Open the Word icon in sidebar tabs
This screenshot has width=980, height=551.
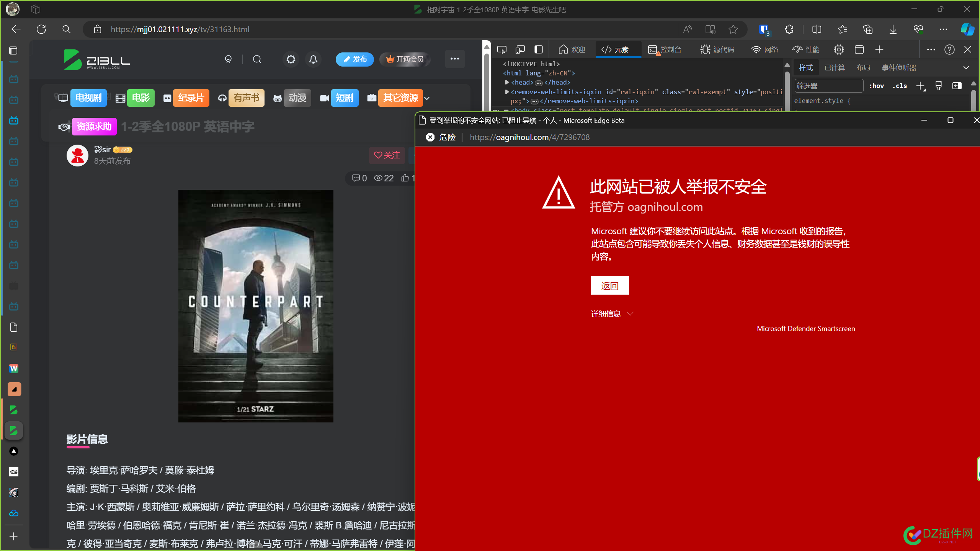(x=14, y=368)
